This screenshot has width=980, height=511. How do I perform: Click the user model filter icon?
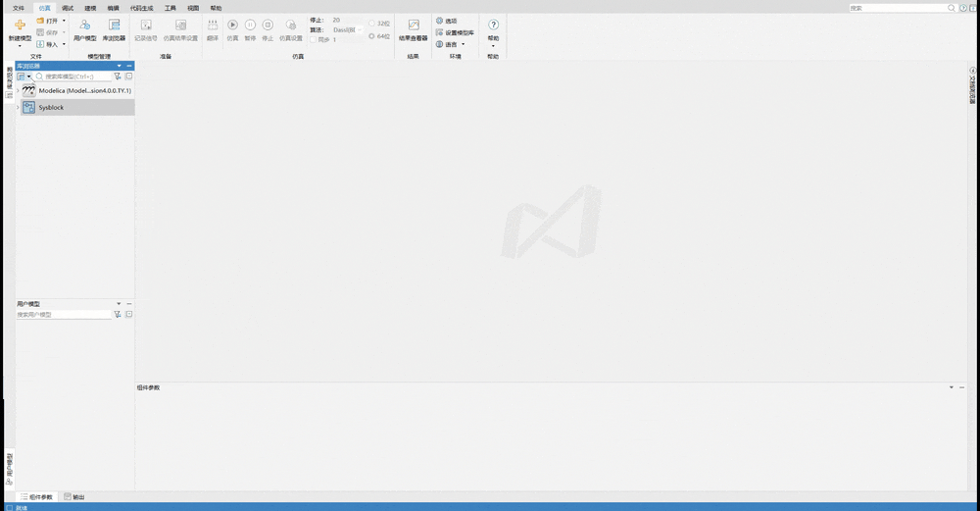(x=118, y=315)
